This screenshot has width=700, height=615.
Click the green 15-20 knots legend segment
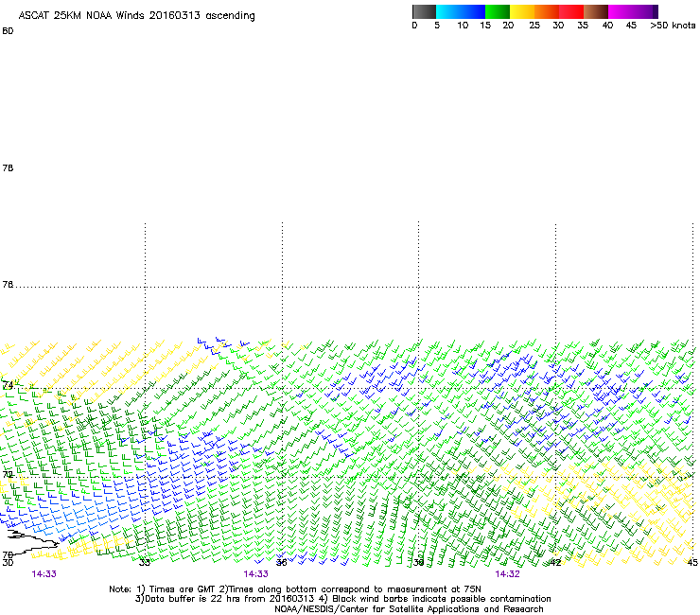tap(498, 11)
